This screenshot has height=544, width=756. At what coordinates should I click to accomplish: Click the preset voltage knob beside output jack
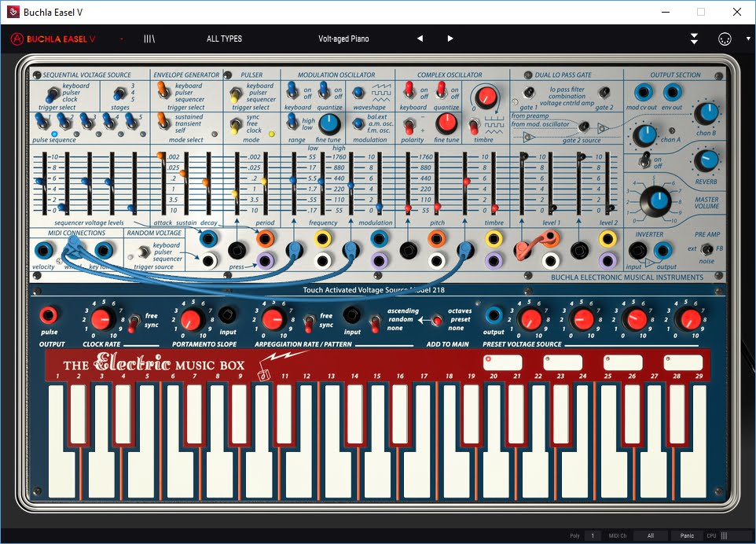[x=530, y=319]
